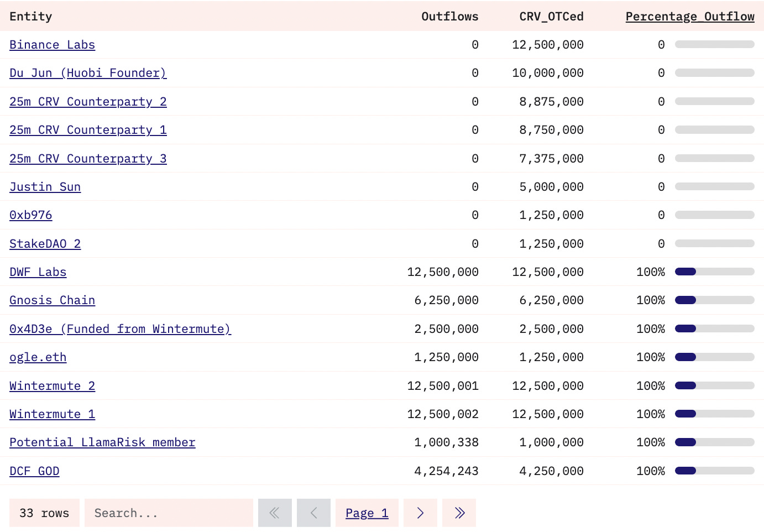Viewport: 764px width, 532px height.
Task: Click Wintermute 1 percentage outflow bar
Action: [715, 414]
